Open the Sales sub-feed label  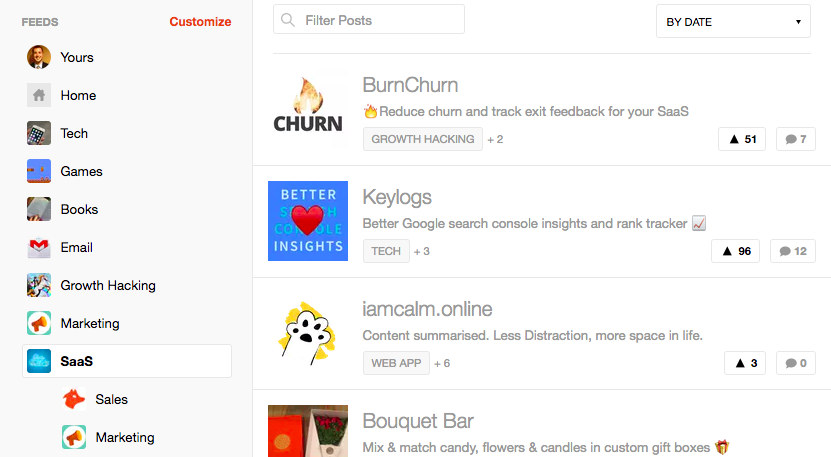click(x=112, y=399)
